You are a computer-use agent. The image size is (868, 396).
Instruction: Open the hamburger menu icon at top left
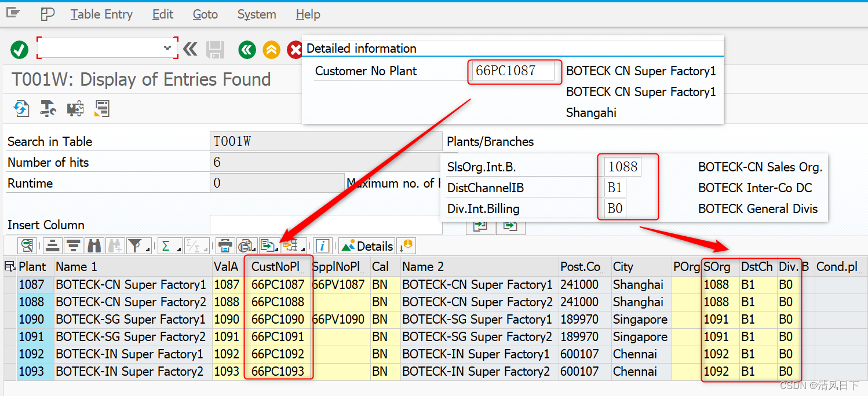[x=13, y=13]
